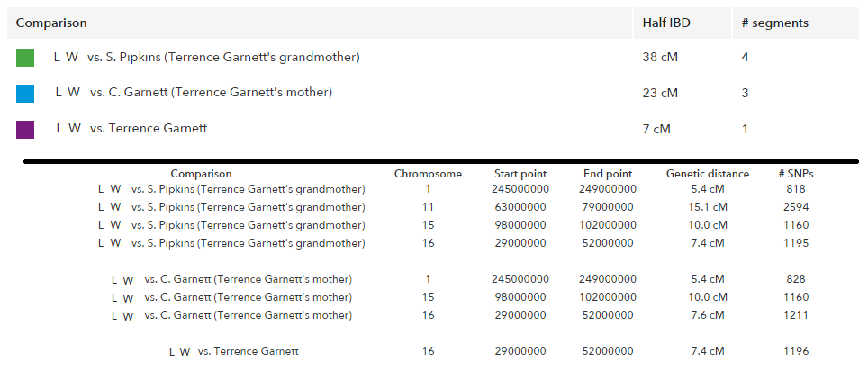
Task: Open the L W vs. Terrence Garnett summary row
Action: click(x=433, y=129)
